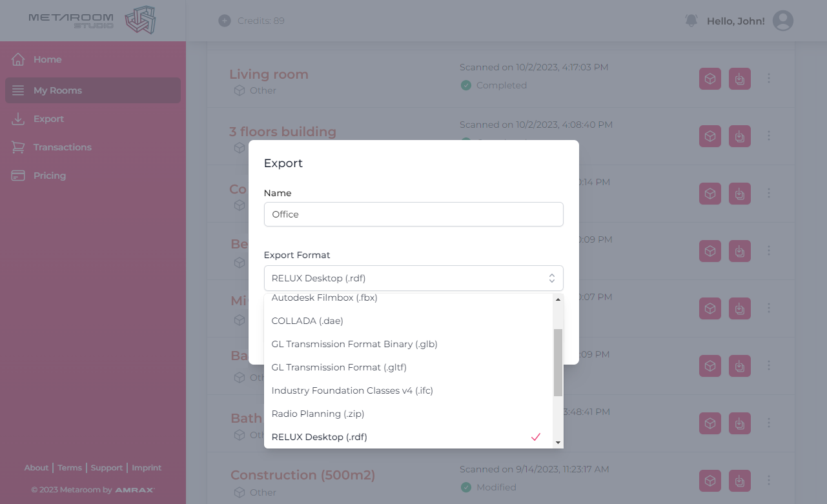Select COLLADA (.dae) export format
Image resolution: width=827 pixels, height=504 pixels.
coord(307,321)
